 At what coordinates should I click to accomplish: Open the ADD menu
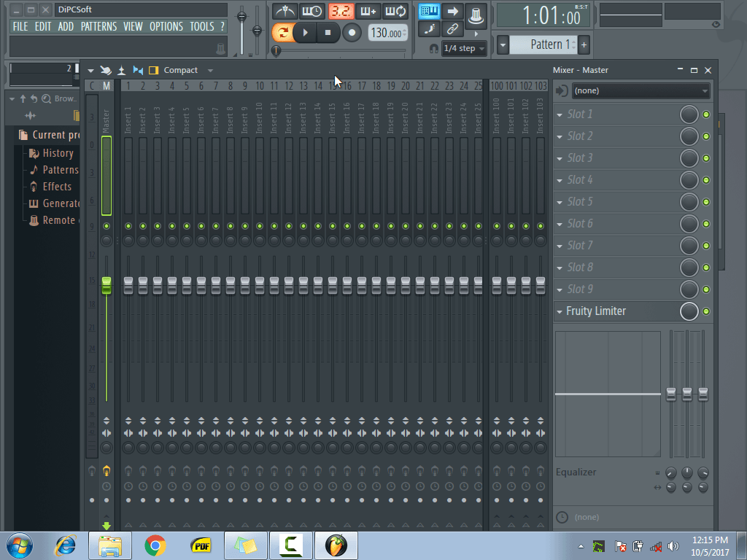66,26
